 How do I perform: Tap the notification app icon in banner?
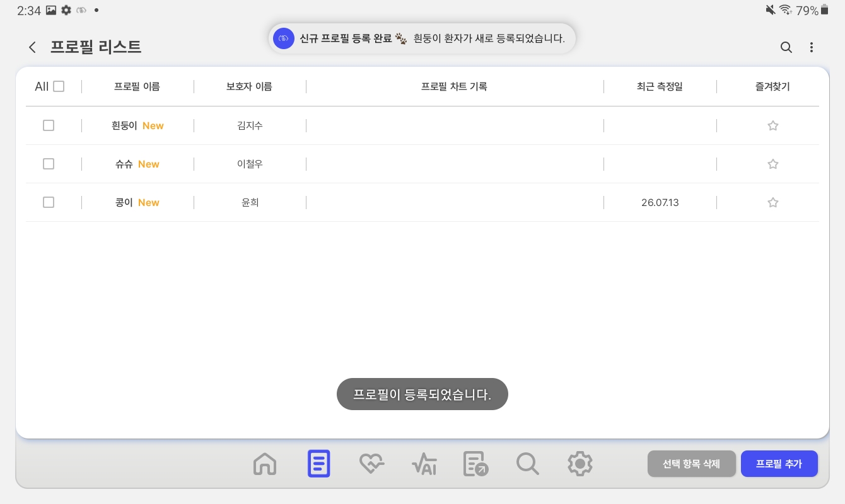point(284,38)
